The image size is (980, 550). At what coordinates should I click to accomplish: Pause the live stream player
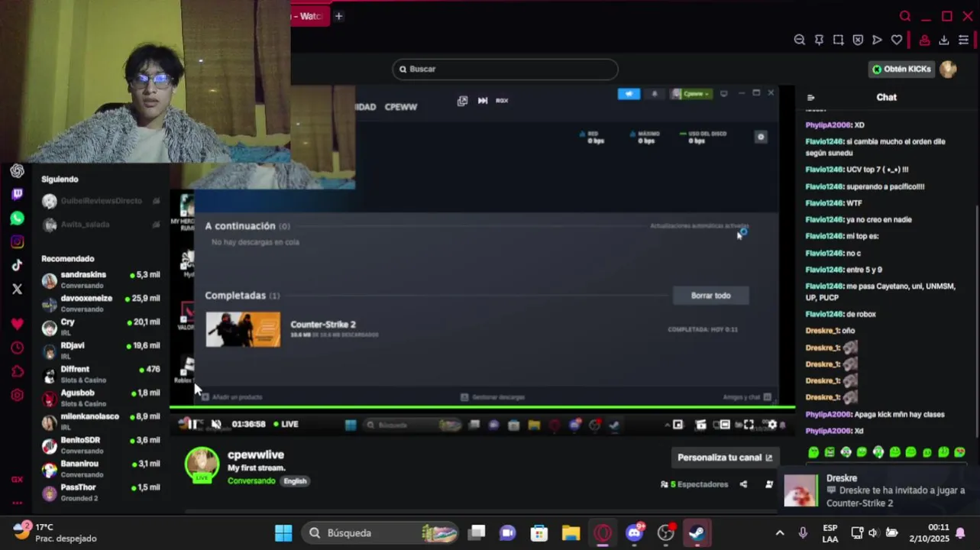(192, 424)
